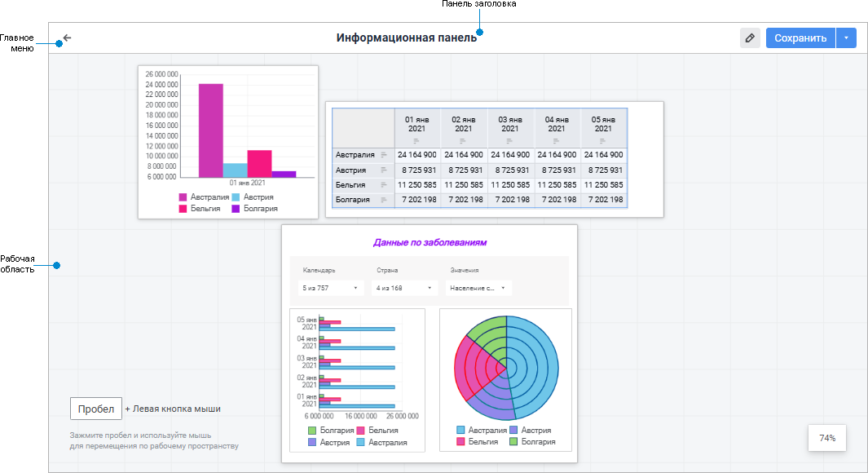
Task: Click sort icon under 04 янв 2021 column
Action: [556, 141]
